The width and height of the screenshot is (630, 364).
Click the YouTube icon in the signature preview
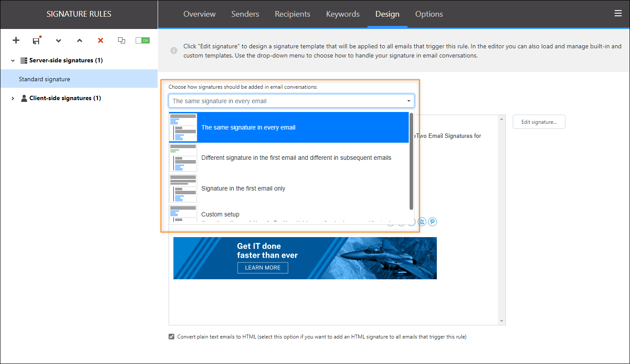tap(422, 222)
